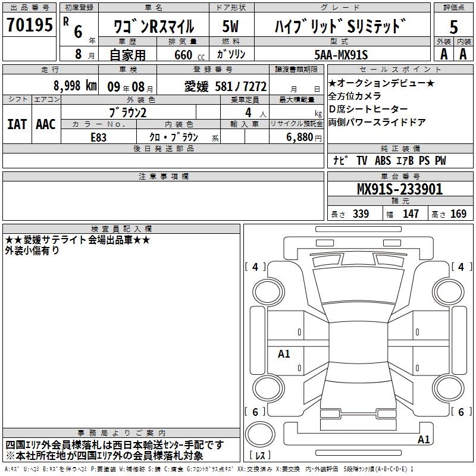Click the D席シートヒーター sales point

[368, 109]
